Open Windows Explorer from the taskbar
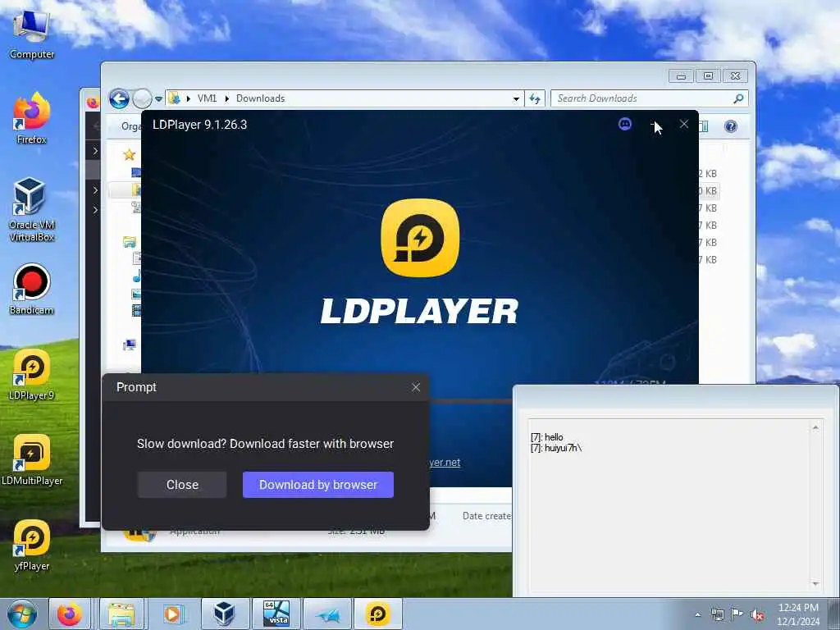Viewport: 840px width, 630px height. click(x=121, y=614)
